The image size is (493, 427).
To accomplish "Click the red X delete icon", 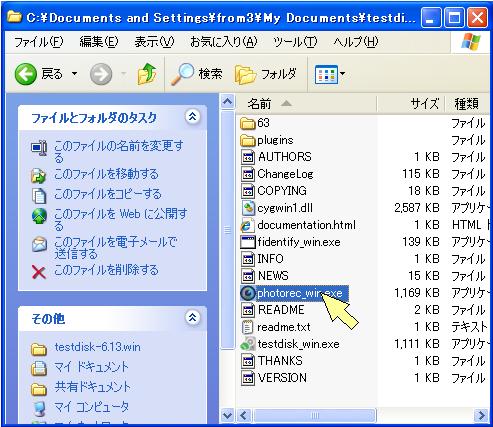I will click(x=39, y=272).
